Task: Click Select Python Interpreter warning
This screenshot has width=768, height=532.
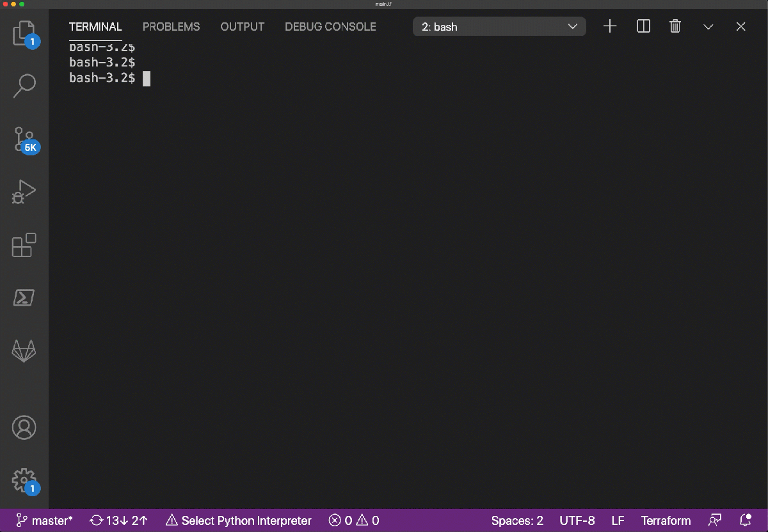Action: point(239,520)
